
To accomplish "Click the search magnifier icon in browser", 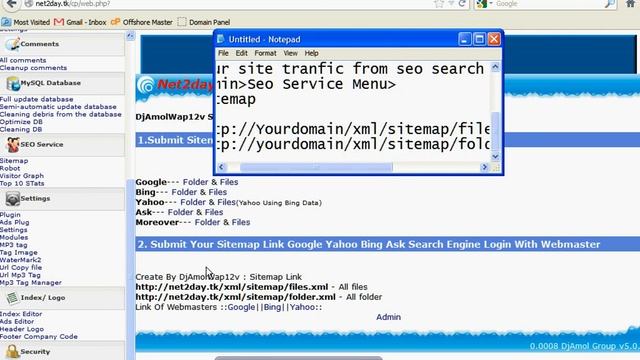I will tap(609, 4).
